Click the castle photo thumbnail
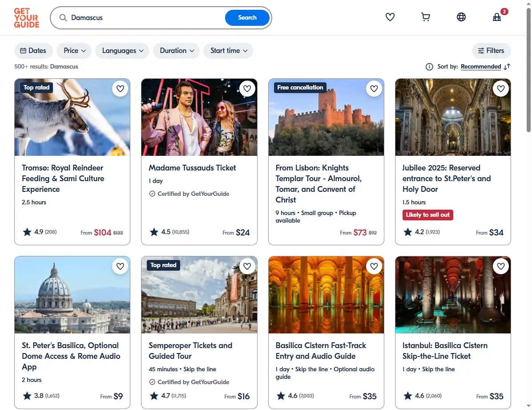 pos(326,117)
